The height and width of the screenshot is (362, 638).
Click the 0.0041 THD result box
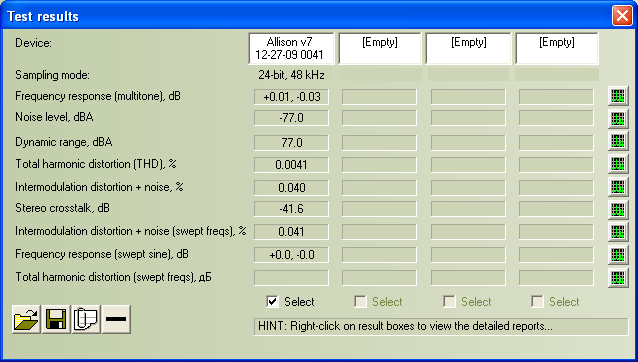(291, 165)
